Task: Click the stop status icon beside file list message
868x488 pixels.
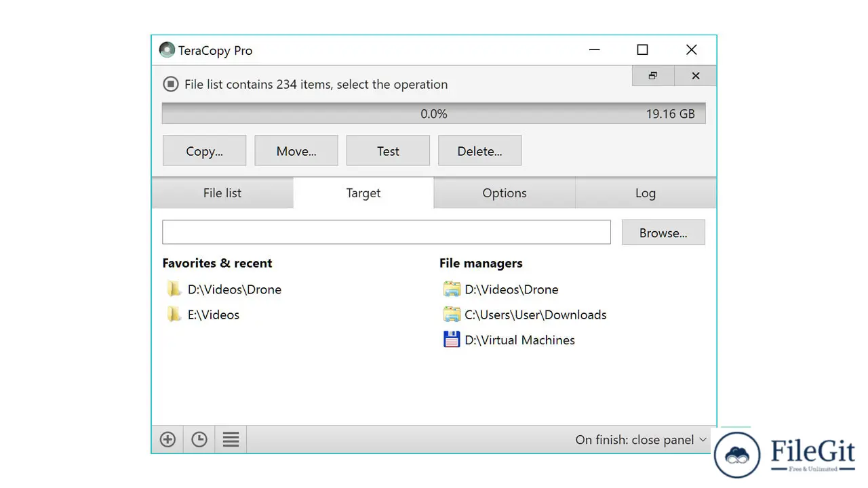Action: 170,84
